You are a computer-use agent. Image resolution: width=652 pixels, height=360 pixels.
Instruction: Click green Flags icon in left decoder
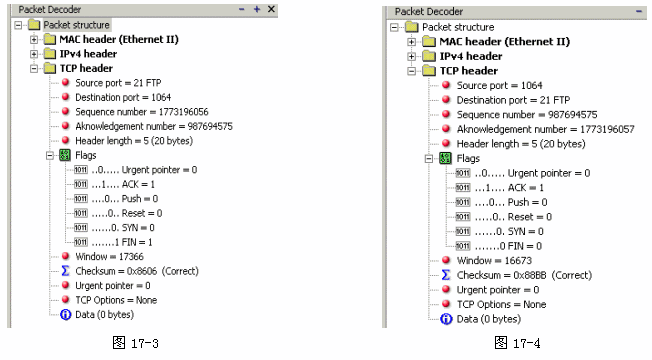click(65, 155)
